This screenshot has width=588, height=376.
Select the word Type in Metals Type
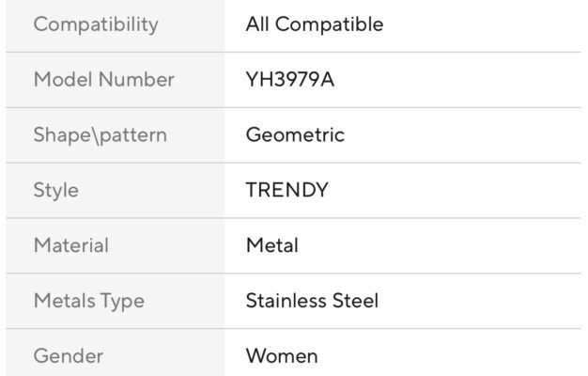(x=123, y=302)
